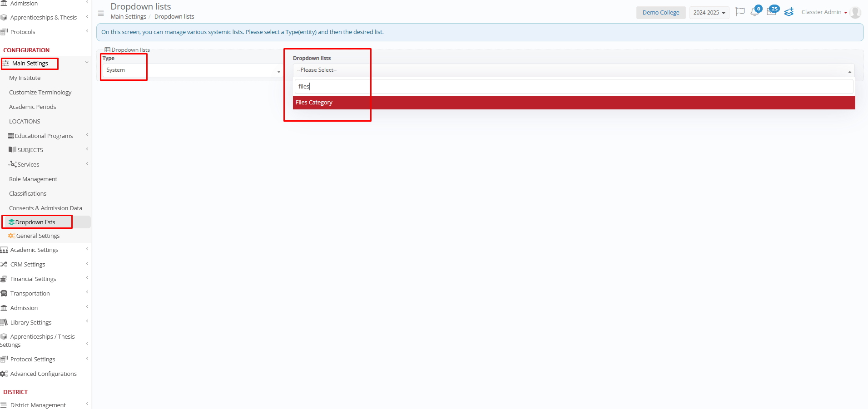Click the Demo College button
868x409 pixels.
point(660,13)
